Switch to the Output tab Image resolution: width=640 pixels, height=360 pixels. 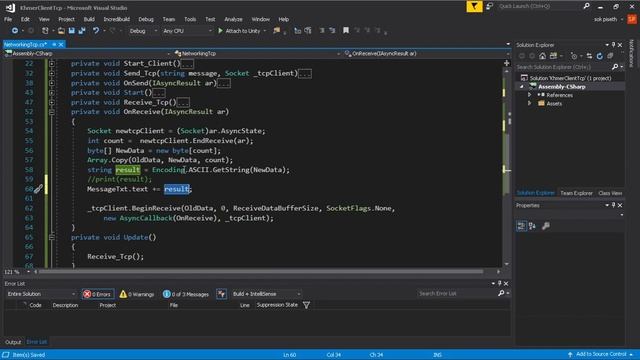point(13,342)
